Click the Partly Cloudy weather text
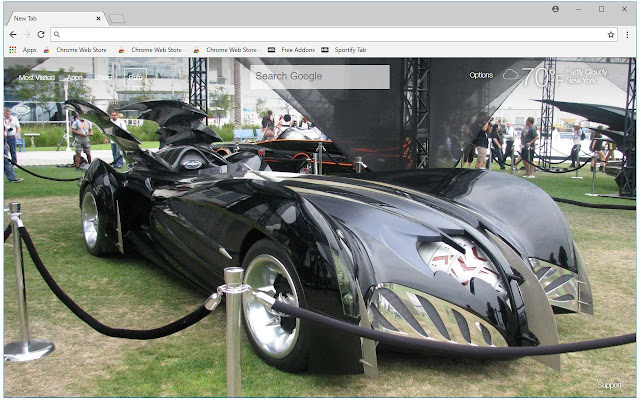This screenshot has width=640, height=400. click(586, 72)
